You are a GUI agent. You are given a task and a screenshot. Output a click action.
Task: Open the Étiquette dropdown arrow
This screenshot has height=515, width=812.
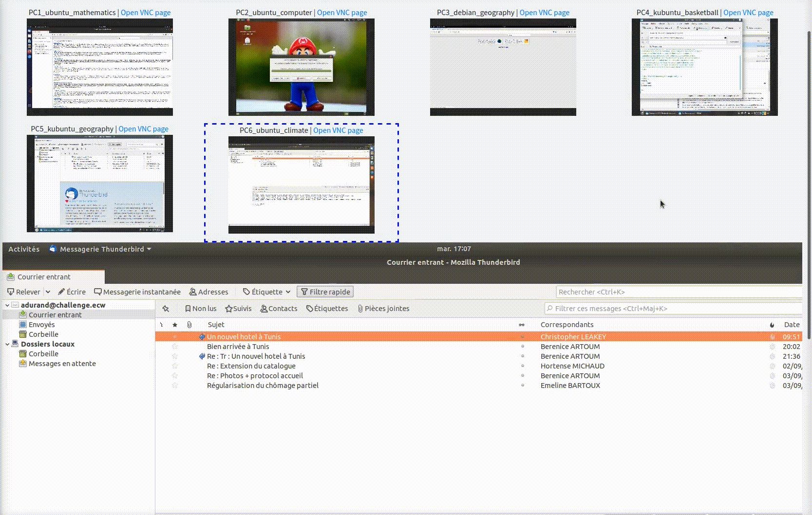[288, 292]
